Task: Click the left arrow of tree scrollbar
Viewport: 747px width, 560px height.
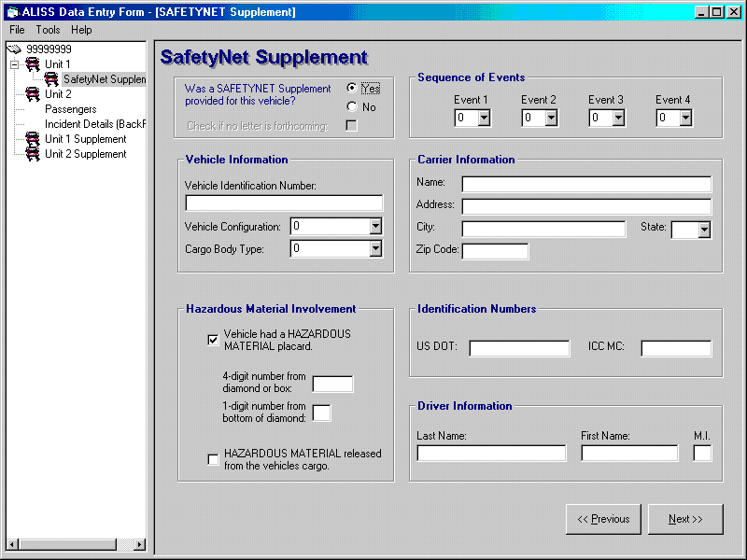Action: point(13,544)
